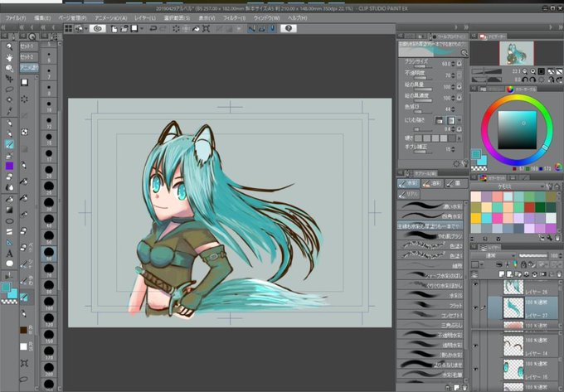
Task: Open Clip Studio spiral icon
Action: click(x=98, y=29)
